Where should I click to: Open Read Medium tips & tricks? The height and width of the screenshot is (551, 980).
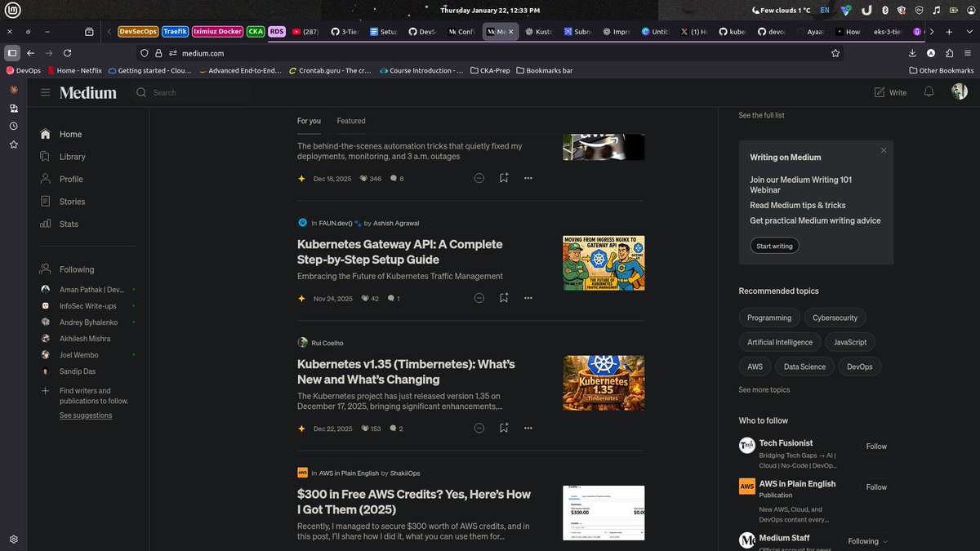(x=798, y=205)
